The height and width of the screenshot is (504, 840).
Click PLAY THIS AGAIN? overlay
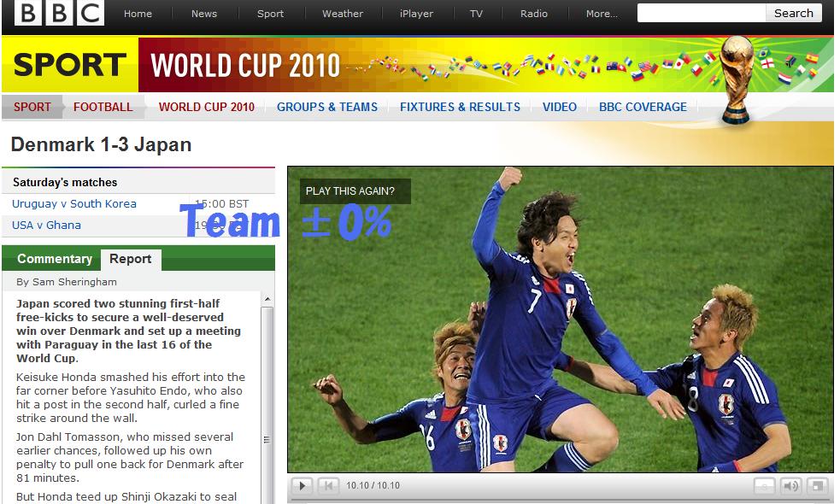355,191
